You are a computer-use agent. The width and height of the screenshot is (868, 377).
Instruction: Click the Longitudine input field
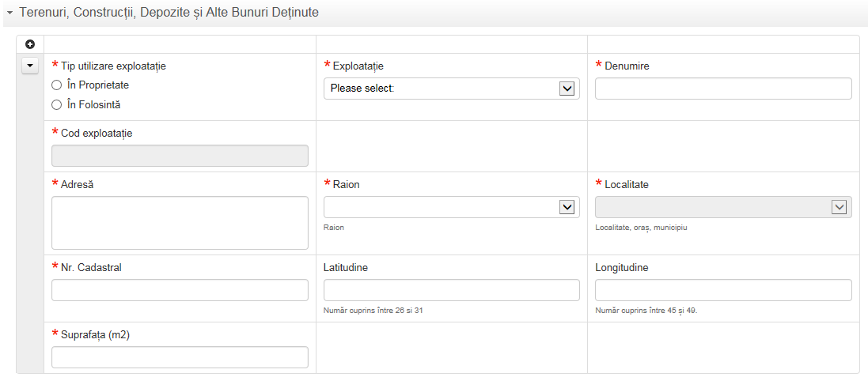coord(722,290)
